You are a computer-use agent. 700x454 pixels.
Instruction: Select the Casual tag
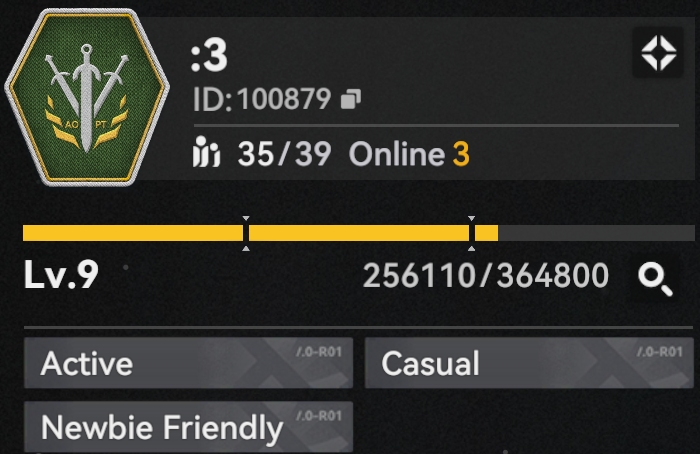pos(529,362)
